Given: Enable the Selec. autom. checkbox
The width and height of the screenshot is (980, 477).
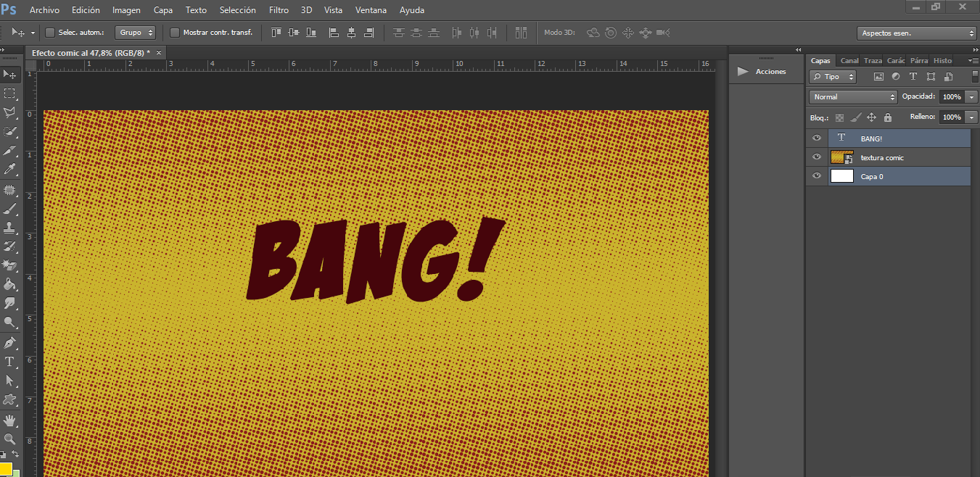Looking at the screenshot, I should [50, 33].
